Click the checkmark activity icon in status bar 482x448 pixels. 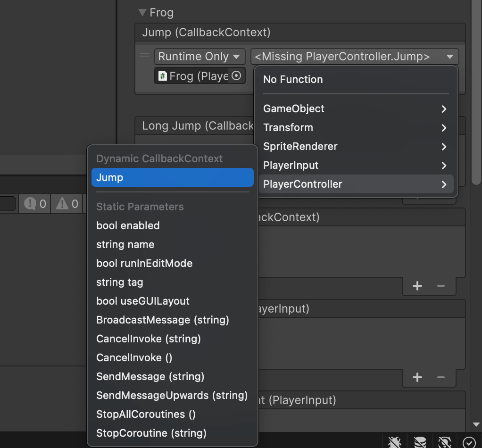[469, 442]
